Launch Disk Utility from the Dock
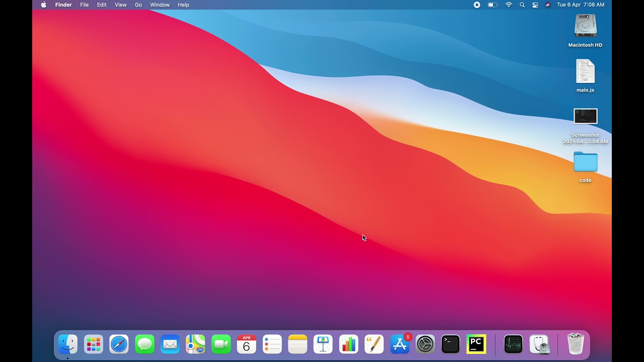 [539, 344]
